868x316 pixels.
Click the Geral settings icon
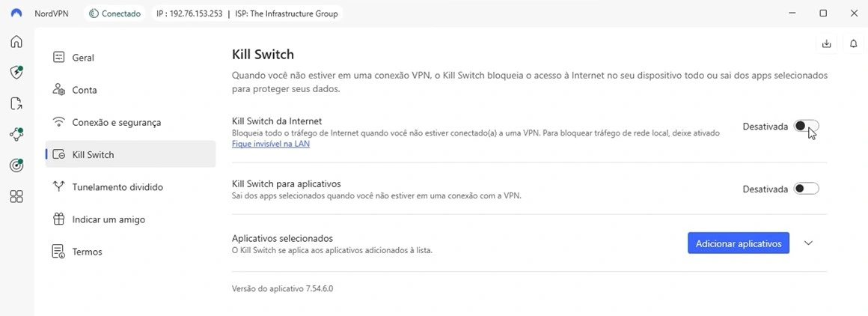tap(58, 57)
